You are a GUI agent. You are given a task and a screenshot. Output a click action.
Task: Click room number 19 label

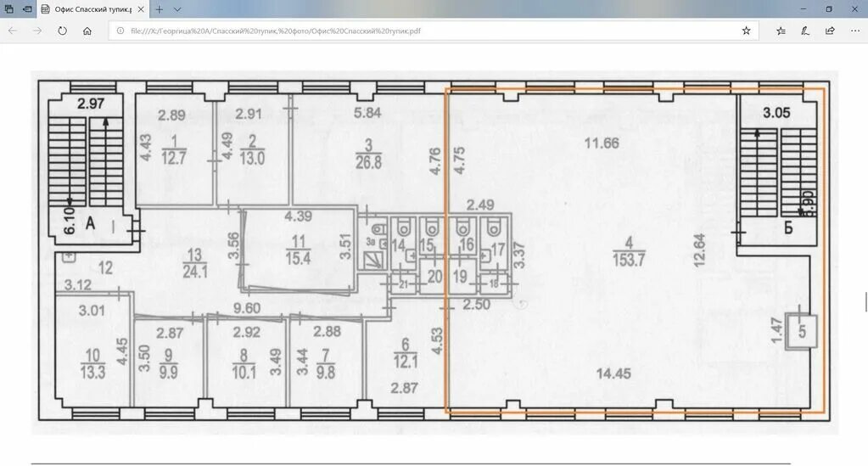pyautogui.click(x=461, y=276)
